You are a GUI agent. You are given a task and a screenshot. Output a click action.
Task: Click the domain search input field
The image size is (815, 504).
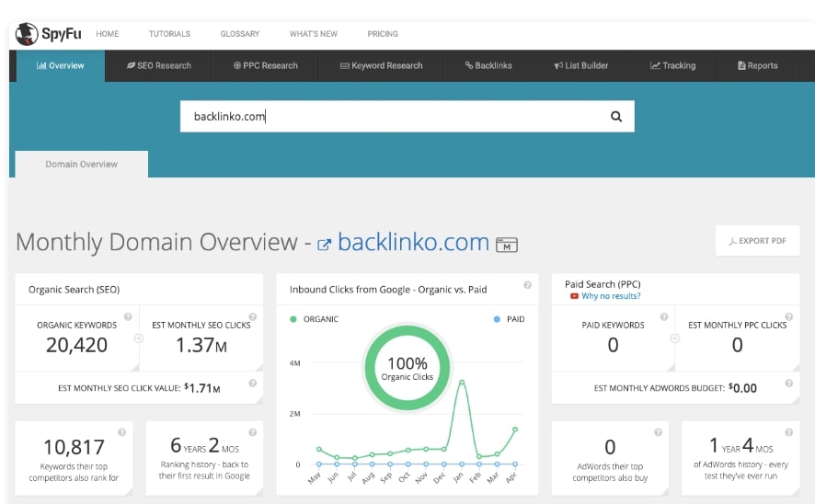point(407,117)
